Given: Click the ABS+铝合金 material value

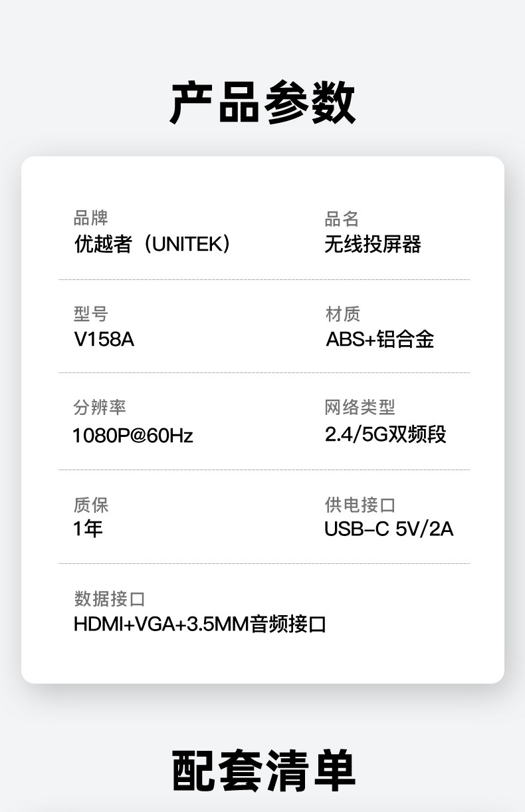Looking at the screenshot, I should click(x=379, y=340).
